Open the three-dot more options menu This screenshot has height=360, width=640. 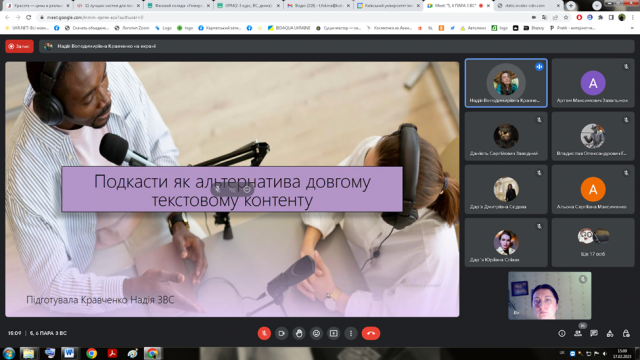[351, 333]
